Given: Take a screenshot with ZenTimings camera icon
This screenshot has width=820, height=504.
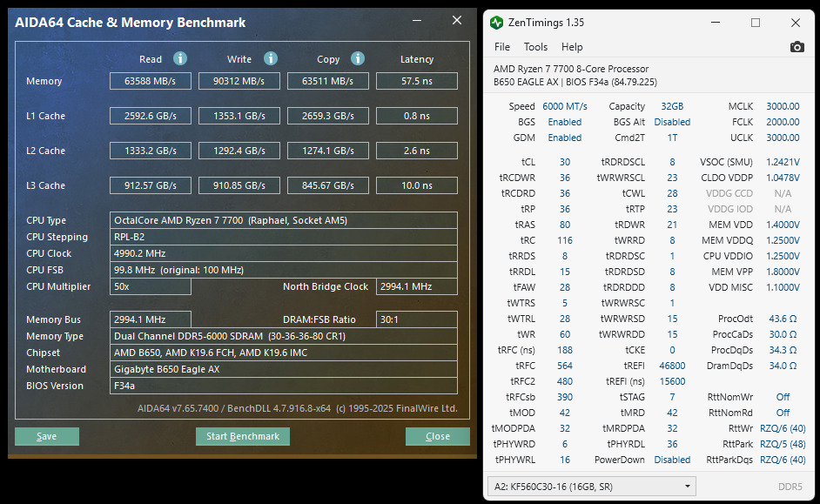Looking at the screenshot, I should click(x=796, y=47).
